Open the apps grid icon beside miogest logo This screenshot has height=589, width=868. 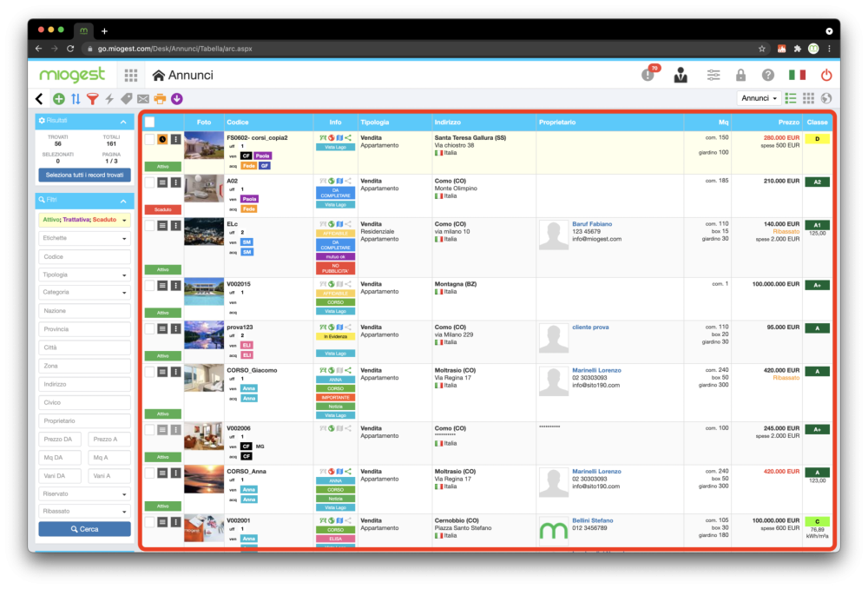[x=131, y=75]
